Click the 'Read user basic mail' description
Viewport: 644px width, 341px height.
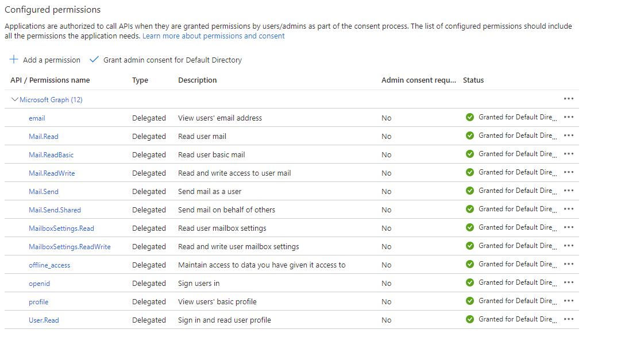coord(211,154)
